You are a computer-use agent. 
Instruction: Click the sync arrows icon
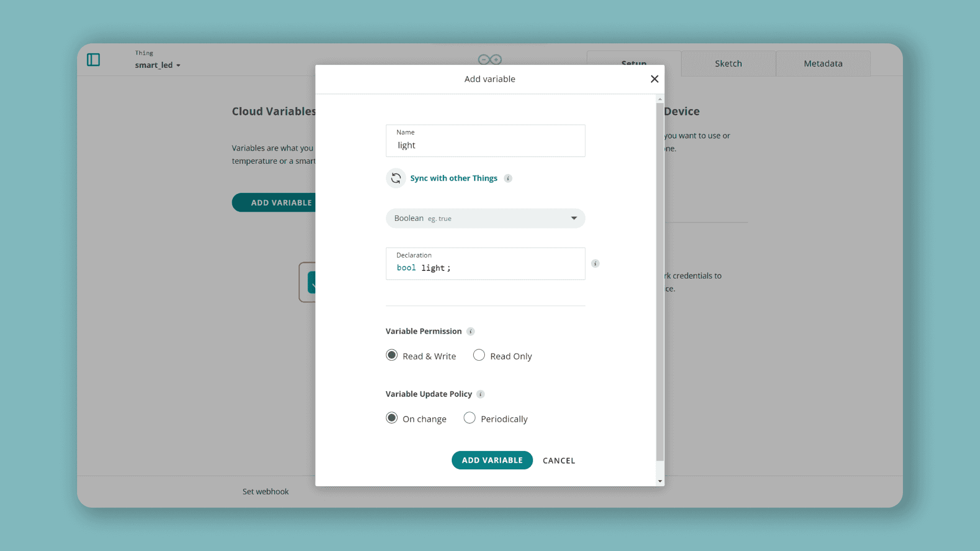(396, 178)
